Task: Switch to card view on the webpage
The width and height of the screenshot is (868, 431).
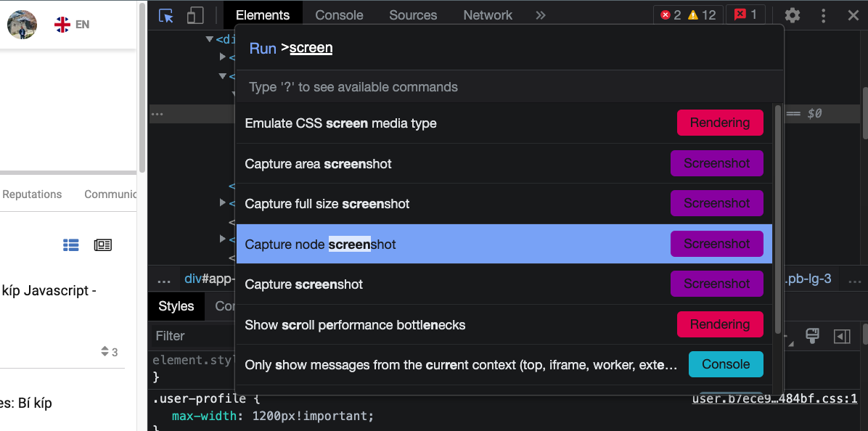Action: tap(102, 245)
